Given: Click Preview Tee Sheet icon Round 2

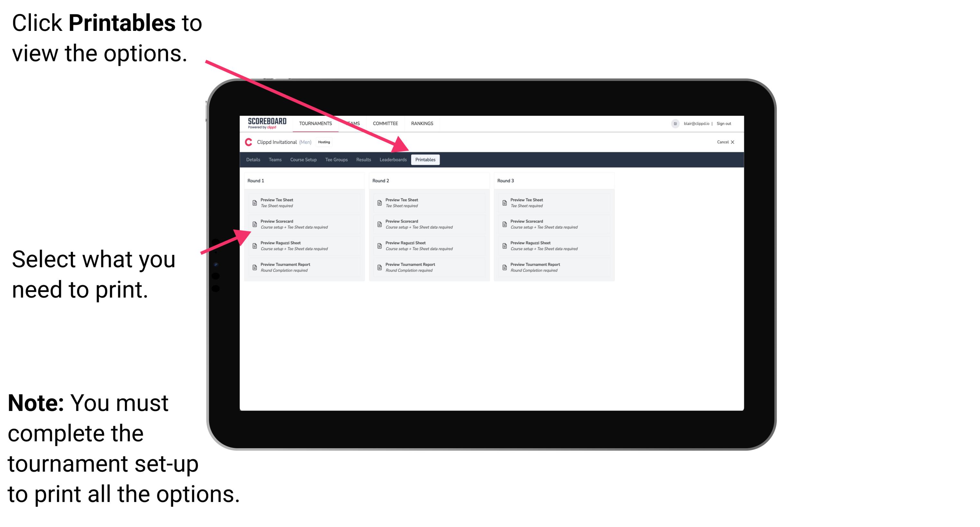Looking at the screenshot, I should [x=379, y=203].
